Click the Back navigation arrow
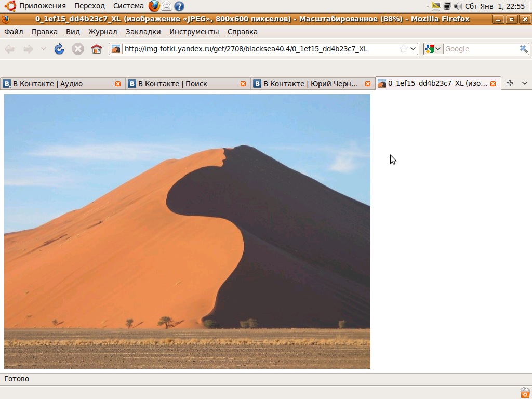532x399 pixels. pos(10,49)
